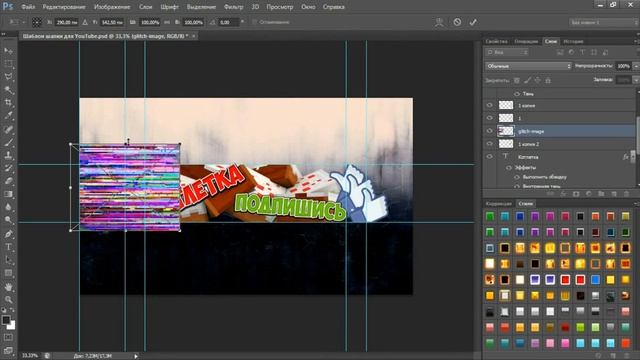This screenshot has height=360, width=640.
Task: Select the Eraser tool
Action: 8,181
